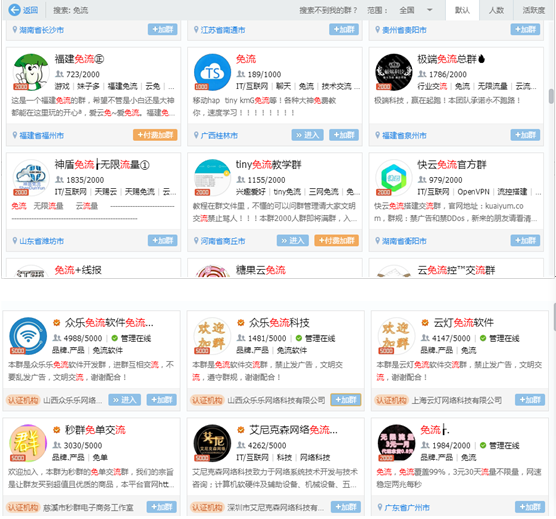Switch to the 活跃度 sort tab
The height and width of the screenshot is (519, 556).
point(534,10)
